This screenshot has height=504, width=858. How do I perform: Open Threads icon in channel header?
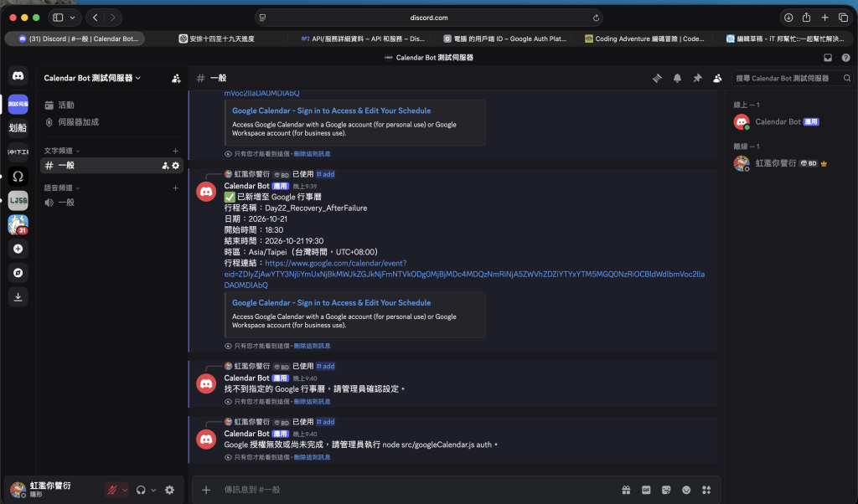pos(657,78)
